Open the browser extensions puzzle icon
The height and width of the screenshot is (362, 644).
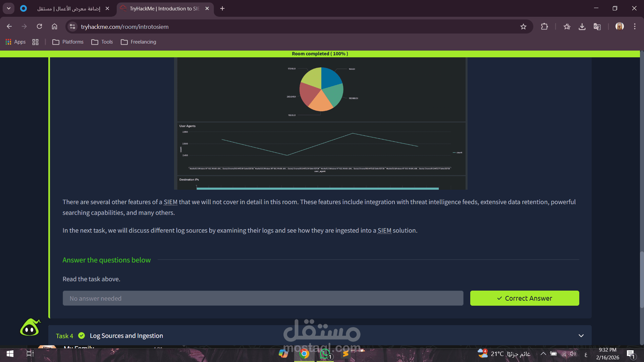544,27
